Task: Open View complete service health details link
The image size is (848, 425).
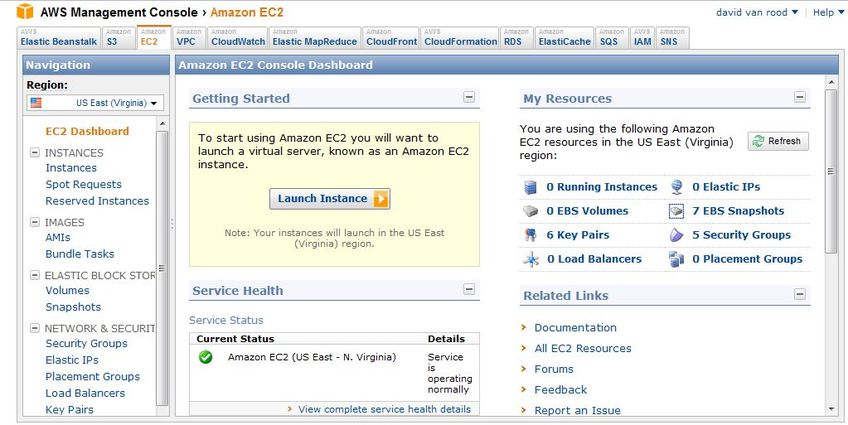Action: [x=385, y=409]
